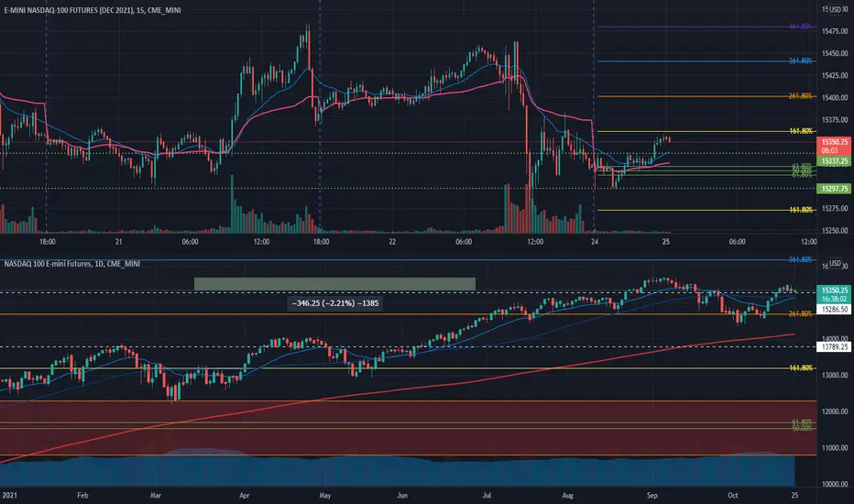Click the orange 261.80% Fibonacci label on the daily chart

[x=800, y=313]
